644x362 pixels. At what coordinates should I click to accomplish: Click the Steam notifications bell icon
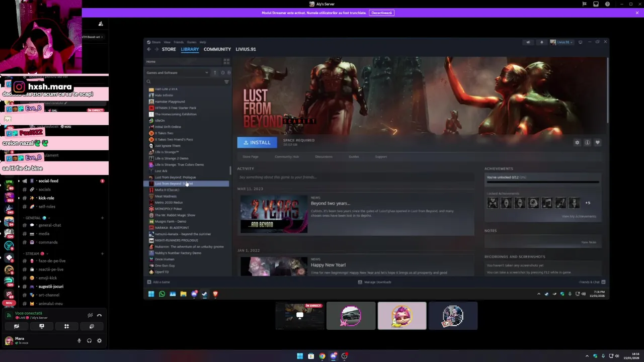[541, 42]
